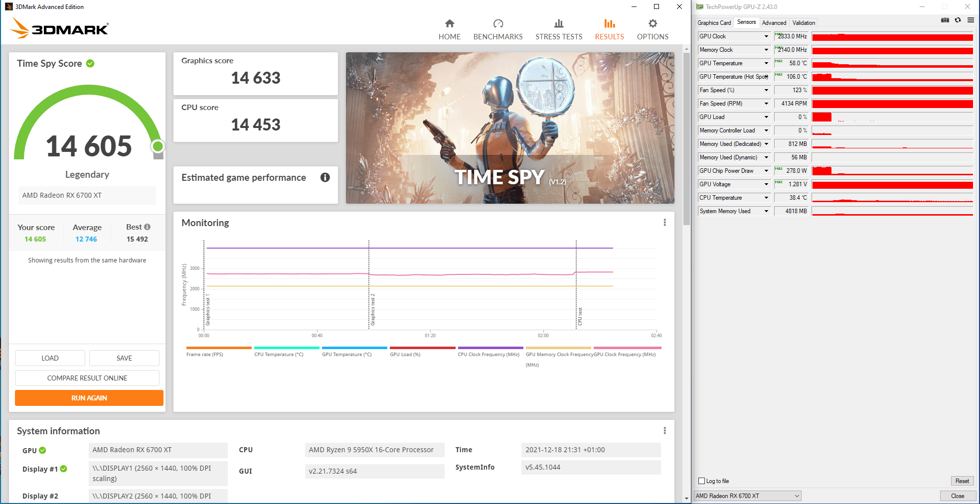
Task: Click the GPU Clock sensor graph
Action: click(892, 36)
